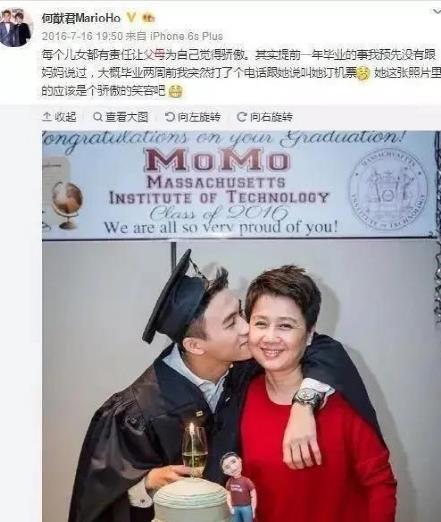Select 向左旋转 to rotate image left

click(193, 117)
